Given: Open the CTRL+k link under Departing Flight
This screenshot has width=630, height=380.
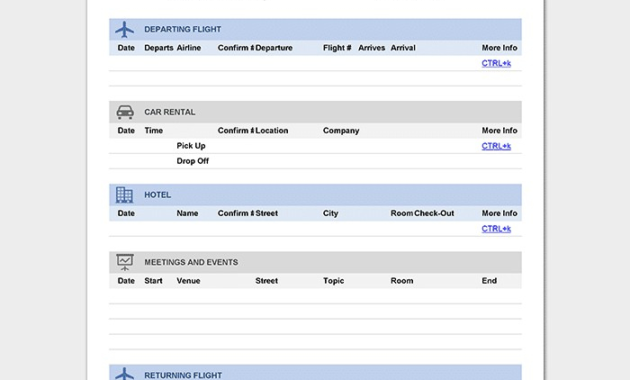Looking at the screenshot, I should click(496, 63).
